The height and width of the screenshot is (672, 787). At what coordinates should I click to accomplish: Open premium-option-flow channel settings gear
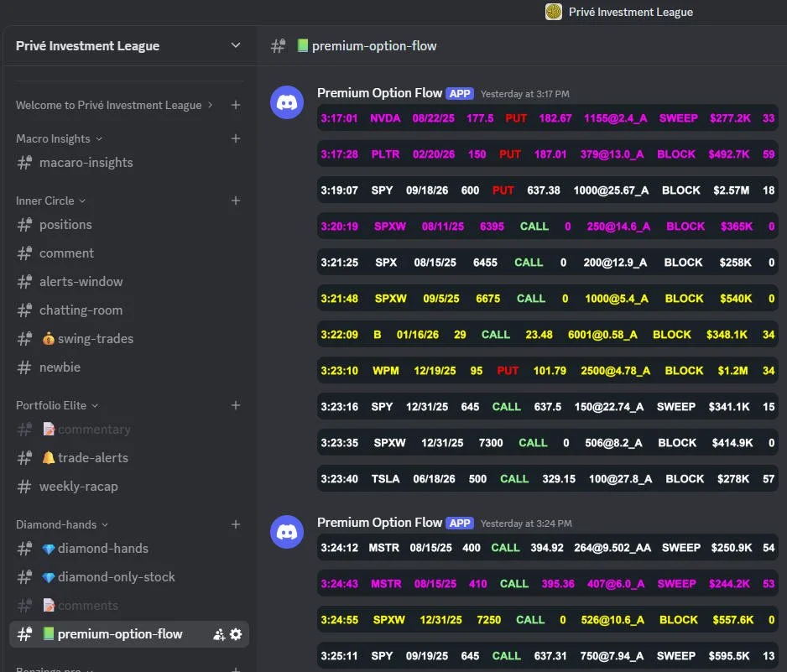click(x=236, y=634)
